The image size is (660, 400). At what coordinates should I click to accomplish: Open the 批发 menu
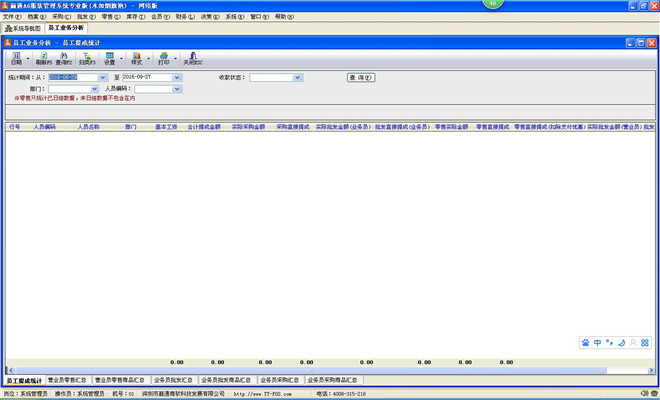pyautogui.click(x=86, y=17)
